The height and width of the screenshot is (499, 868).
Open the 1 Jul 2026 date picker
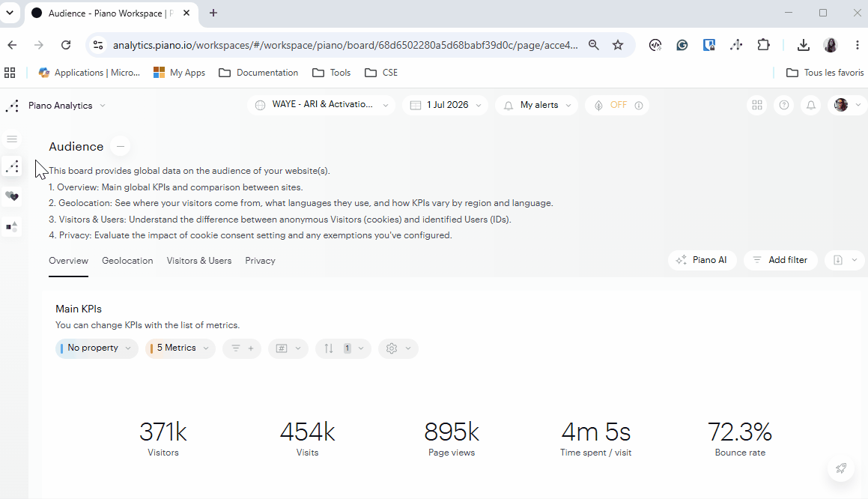coord(446,105)
